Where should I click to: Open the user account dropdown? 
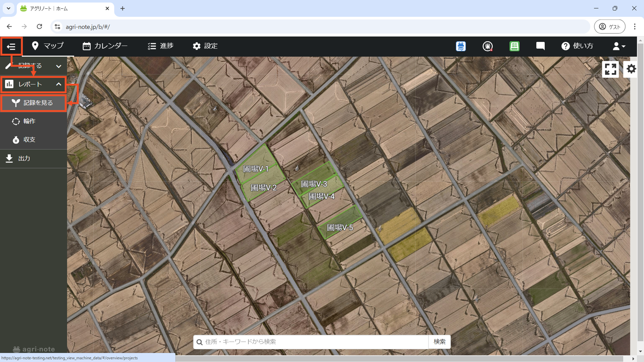pyautogui.click(x=619, y=46)
